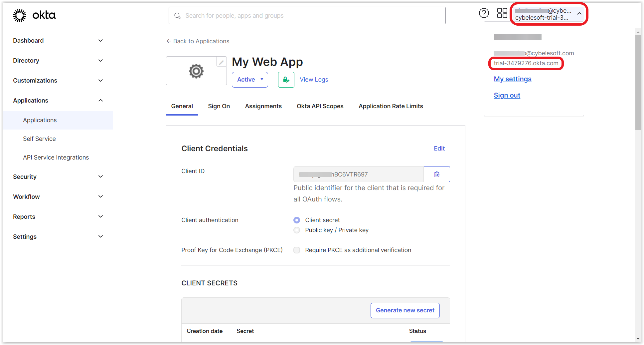This screenshot has width=644, height=345.
Task: Select Public key / Private key option
Action: pyautogui.click(x=297, y=230)
